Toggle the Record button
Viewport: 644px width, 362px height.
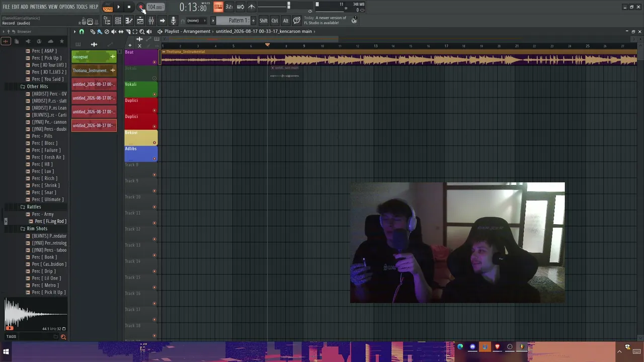(141, 7)
